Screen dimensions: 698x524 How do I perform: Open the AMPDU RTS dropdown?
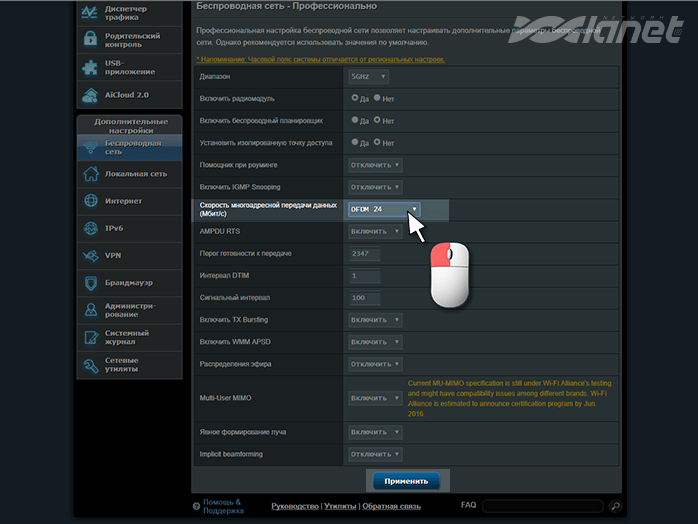(x=375, y=231)
